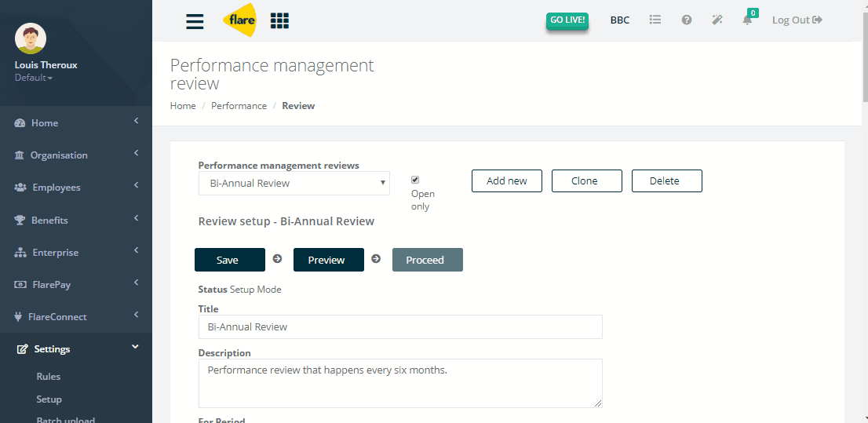Click the flare logo
This screenshot has width=868, height=423.
tap(239, 20)
